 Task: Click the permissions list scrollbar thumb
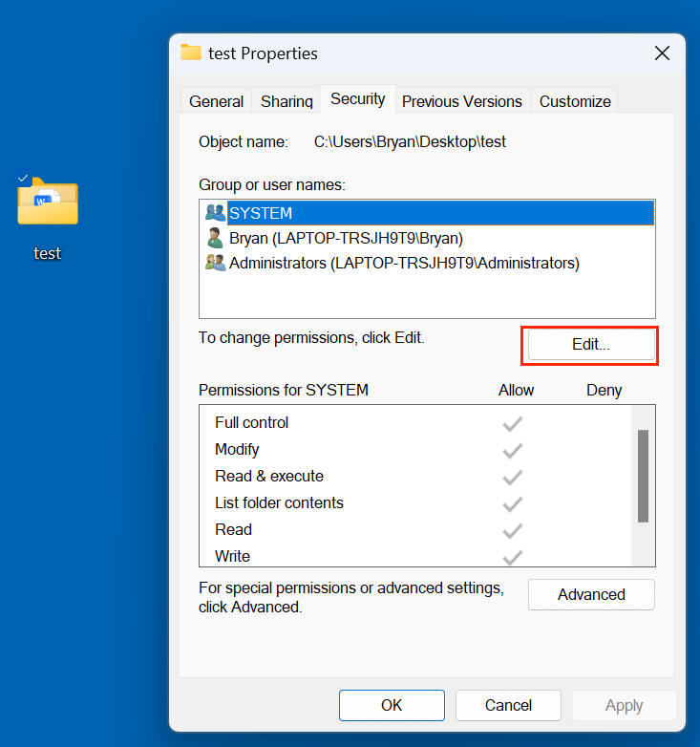643,476
